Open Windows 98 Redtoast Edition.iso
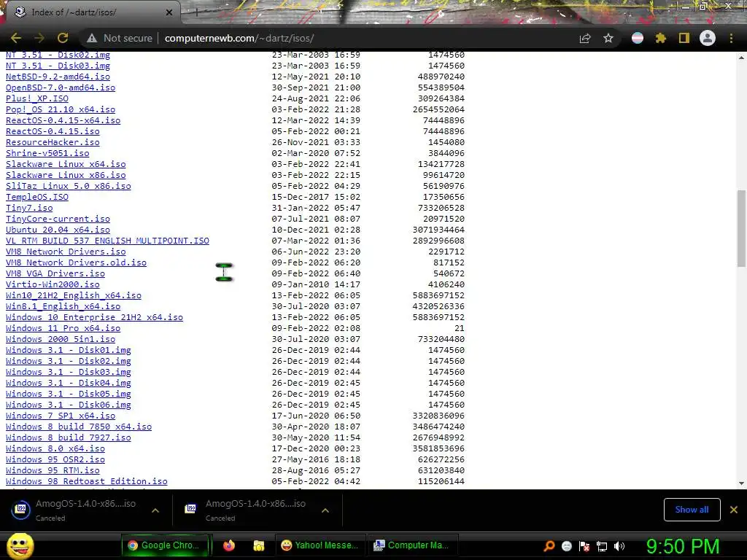 click(x=86, y=482)
